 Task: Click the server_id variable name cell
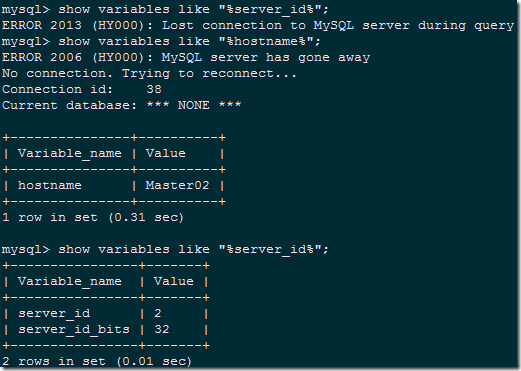coord(54,314)
